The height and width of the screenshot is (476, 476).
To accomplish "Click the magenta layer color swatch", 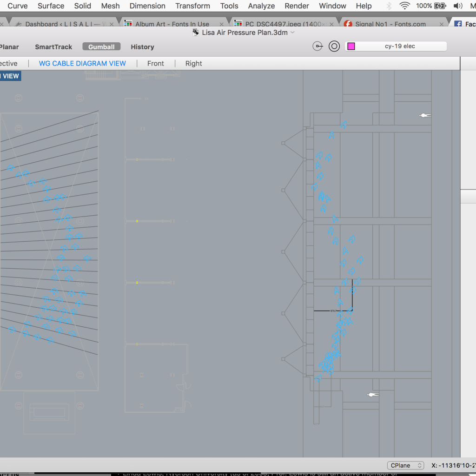I will click(x=351, y=46).
